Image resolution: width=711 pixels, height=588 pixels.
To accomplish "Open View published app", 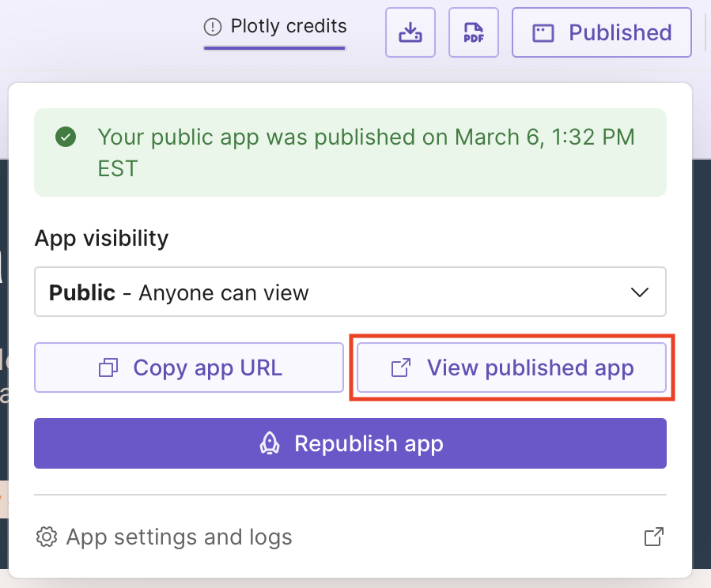I will click(x=511, y=367).
